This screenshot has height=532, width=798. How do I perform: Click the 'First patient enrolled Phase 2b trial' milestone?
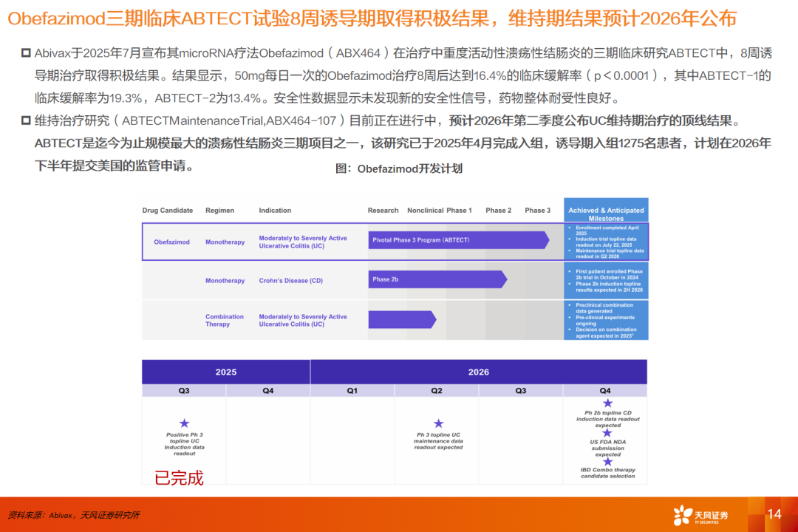coord(609,274)
